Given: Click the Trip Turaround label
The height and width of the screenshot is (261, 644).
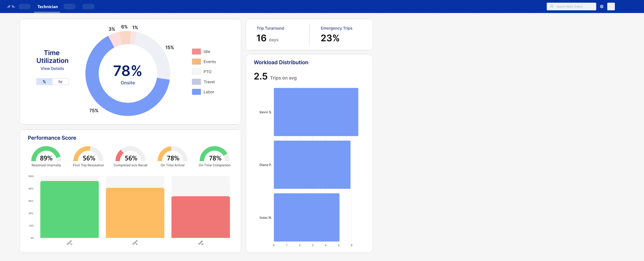Looking at the screenshot, I should coord(270,28).
